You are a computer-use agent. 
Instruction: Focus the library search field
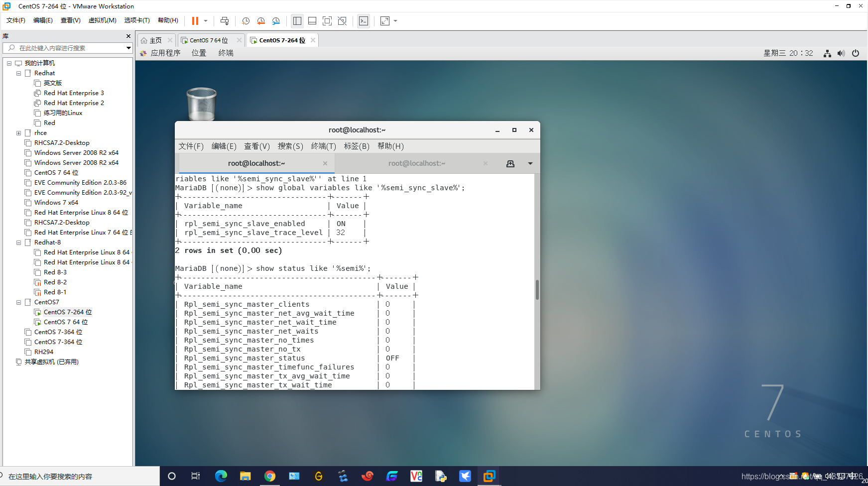[x=67, y=48]
